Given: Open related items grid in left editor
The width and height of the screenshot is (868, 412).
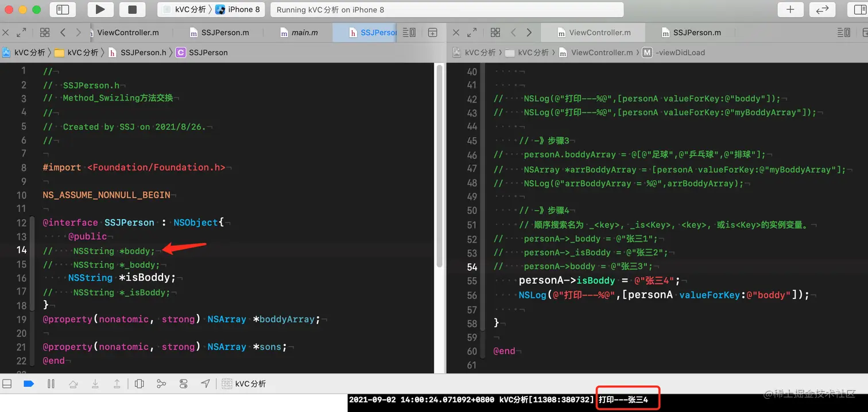Looking at the screenshot, I should [45, 33].
